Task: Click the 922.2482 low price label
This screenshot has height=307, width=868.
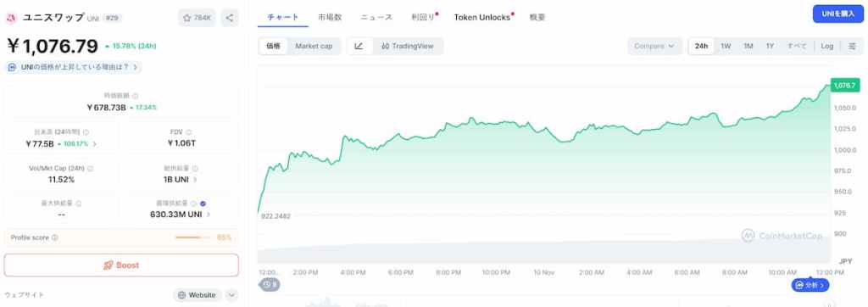Action: tap(275, 216)
